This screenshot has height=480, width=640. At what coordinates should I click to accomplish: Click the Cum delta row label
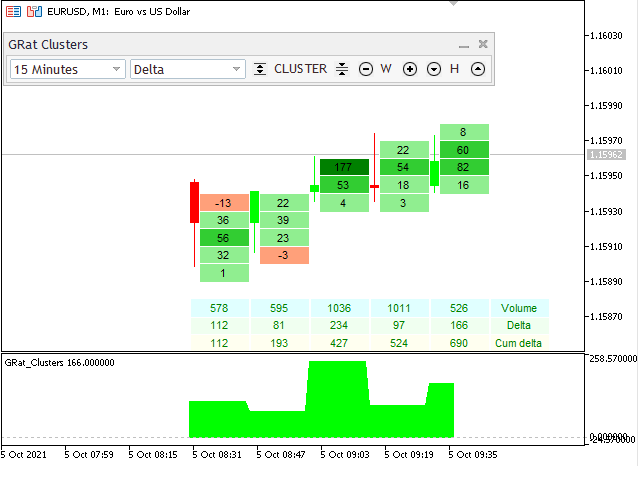click(x=519, y=343)
